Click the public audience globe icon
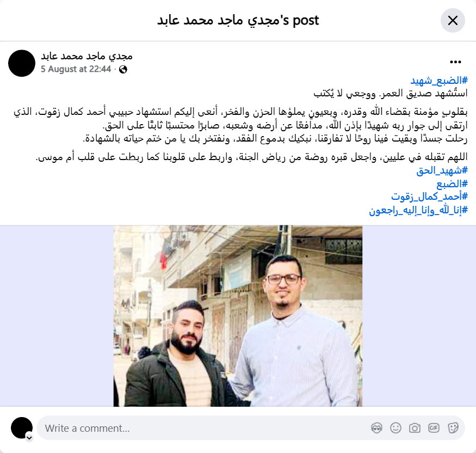The image size is (476, 453). tap(123, 70)
